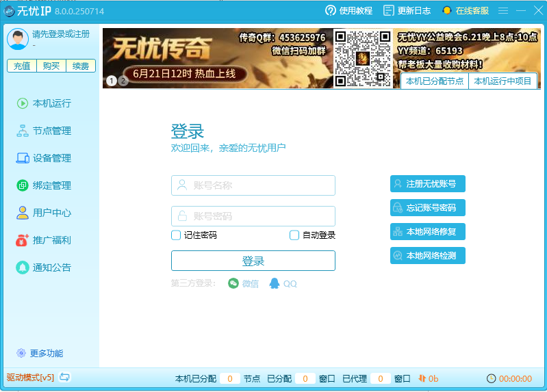Close the 无忧IP window

click(538, 11)
